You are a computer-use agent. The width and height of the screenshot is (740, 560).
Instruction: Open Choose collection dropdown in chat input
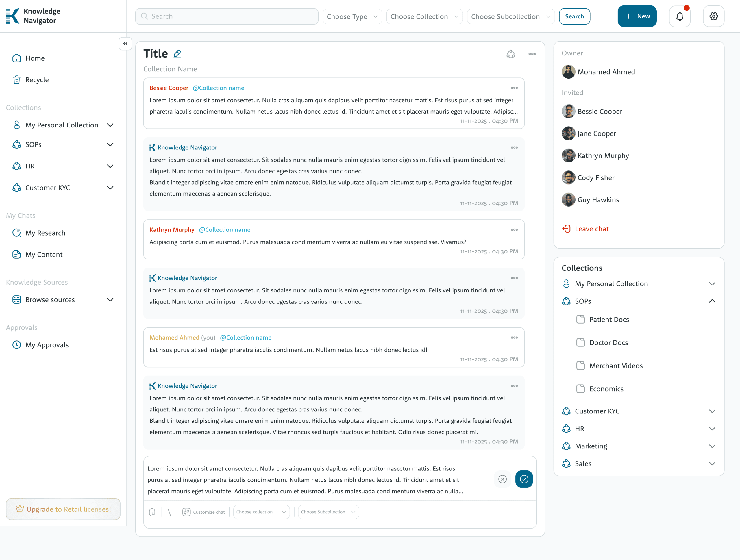point(261,512)
